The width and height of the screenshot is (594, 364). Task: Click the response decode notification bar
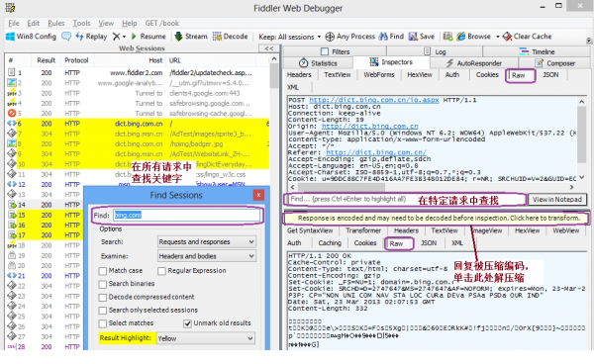[x=436, y=219]
